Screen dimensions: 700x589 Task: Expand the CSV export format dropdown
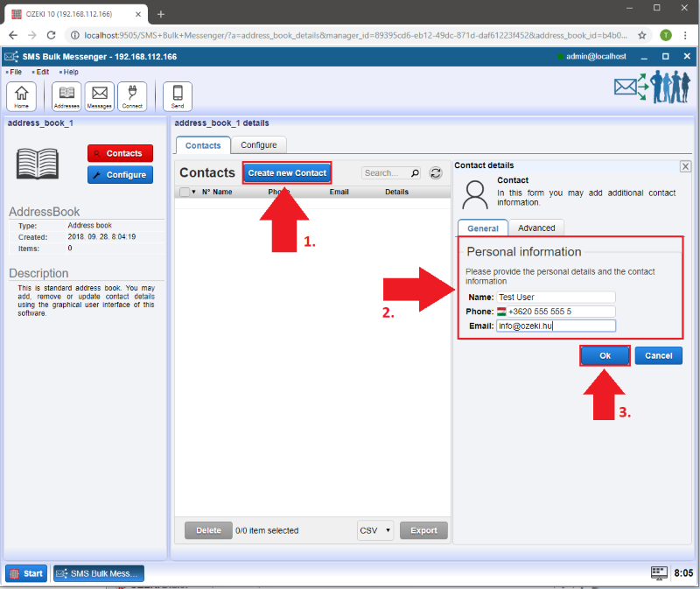(x=375, y=530)
